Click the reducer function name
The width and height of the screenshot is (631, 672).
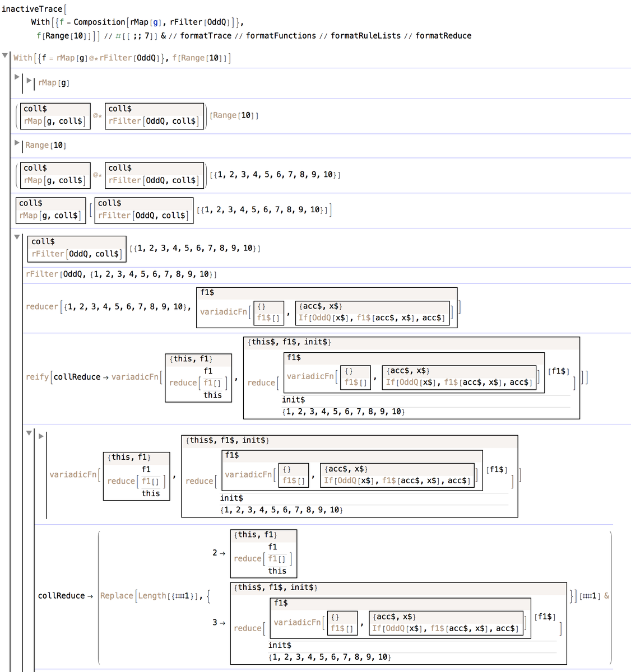click(42, 306)
